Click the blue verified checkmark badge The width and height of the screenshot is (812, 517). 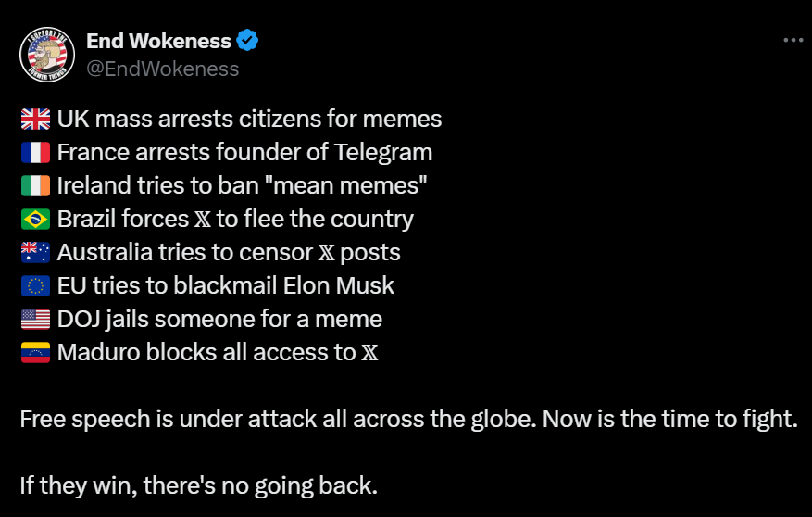tap(248, 41)
